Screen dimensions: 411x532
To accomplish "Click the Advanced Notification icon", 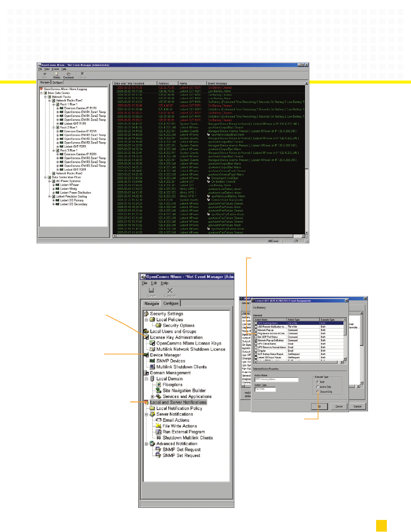I will (x=152, y=444).
